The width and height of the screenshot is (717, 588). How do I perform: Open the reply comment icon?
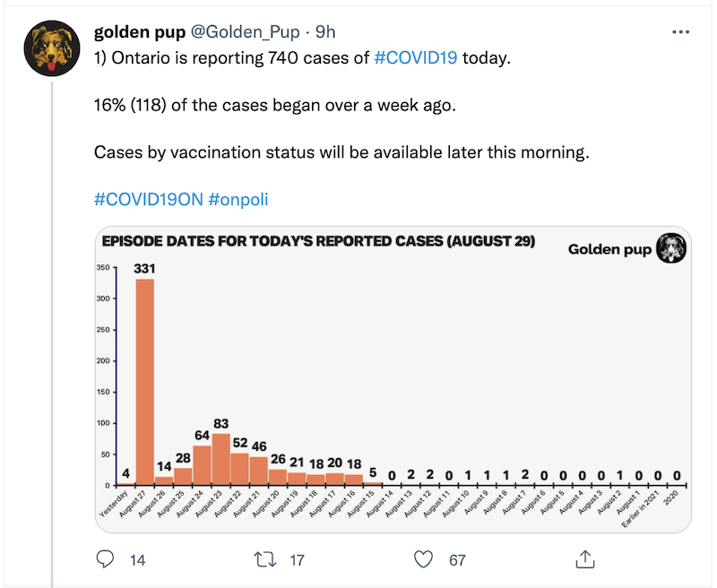[105, 559]
